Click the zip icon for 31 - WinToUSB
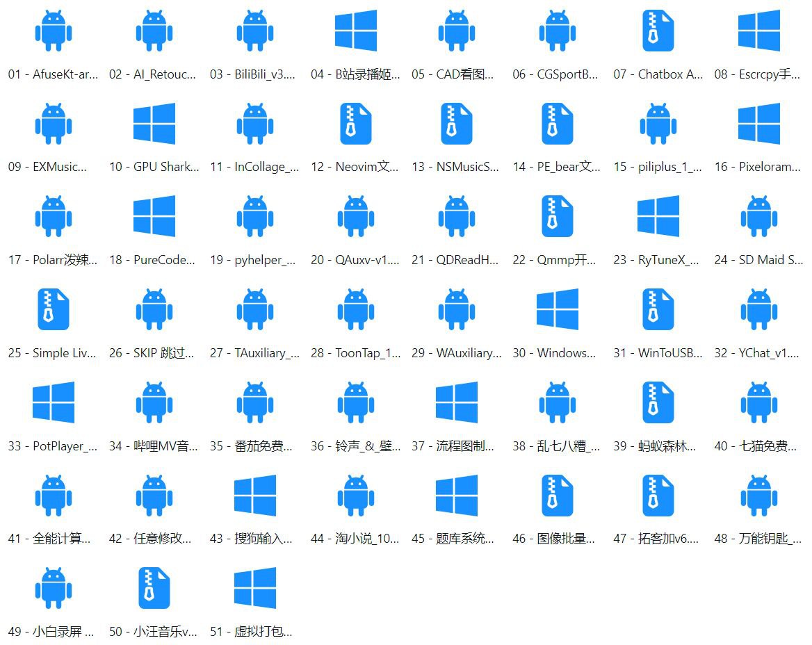The image size is (812, 645). coord(658,309)
